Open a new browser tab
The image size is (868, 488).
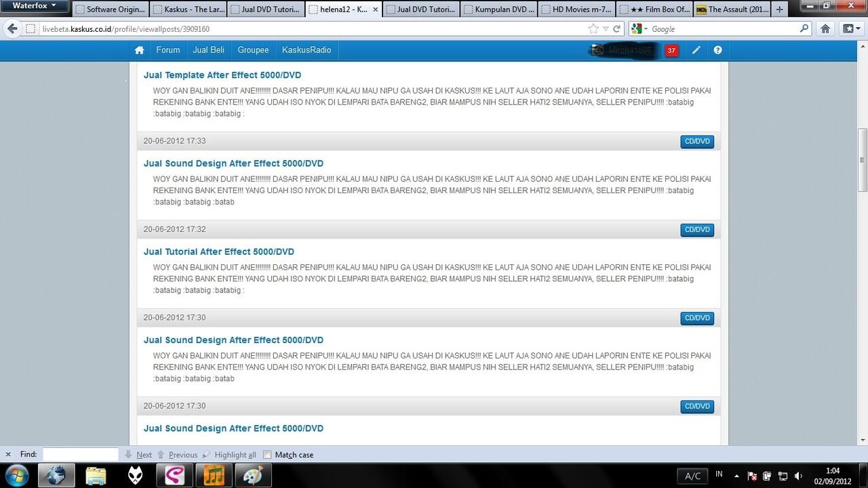780,9
